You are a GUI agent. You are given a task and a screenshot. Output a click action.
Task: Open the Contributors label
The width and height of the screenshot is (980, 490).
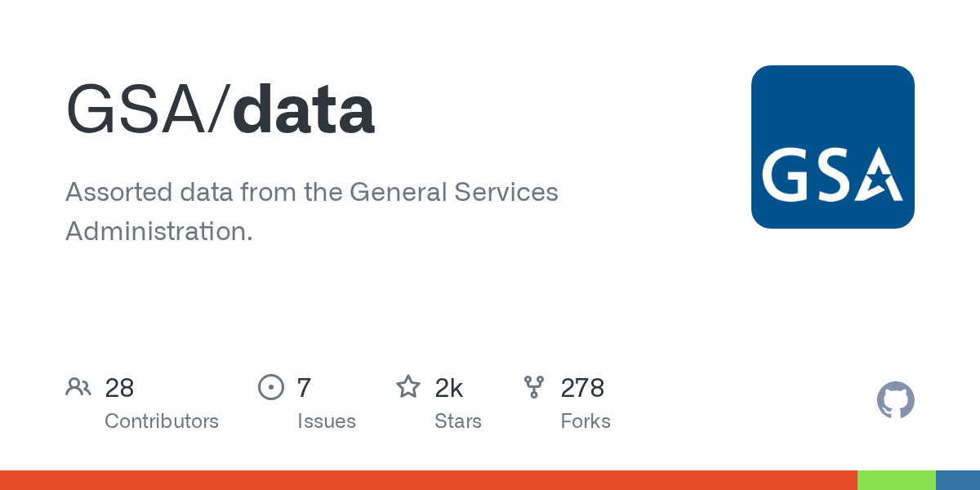pyautogui.click(x=162, y=421)
